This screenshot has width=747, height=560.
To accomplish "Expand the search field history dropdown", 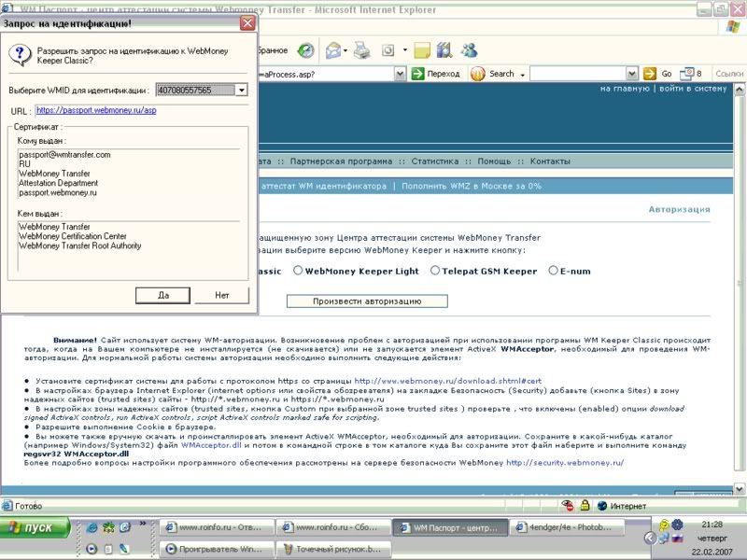I will click(x=632, y=74).
